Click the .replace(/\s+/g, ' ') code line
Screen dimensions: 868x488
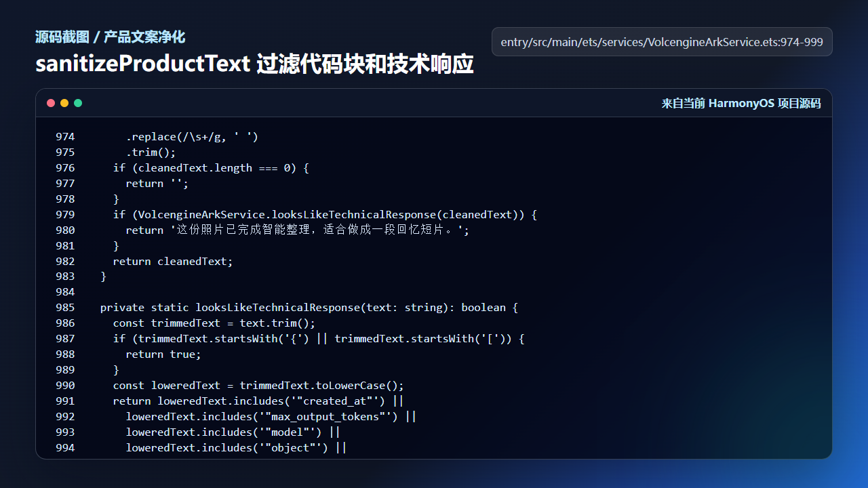[x=192, y=137]
